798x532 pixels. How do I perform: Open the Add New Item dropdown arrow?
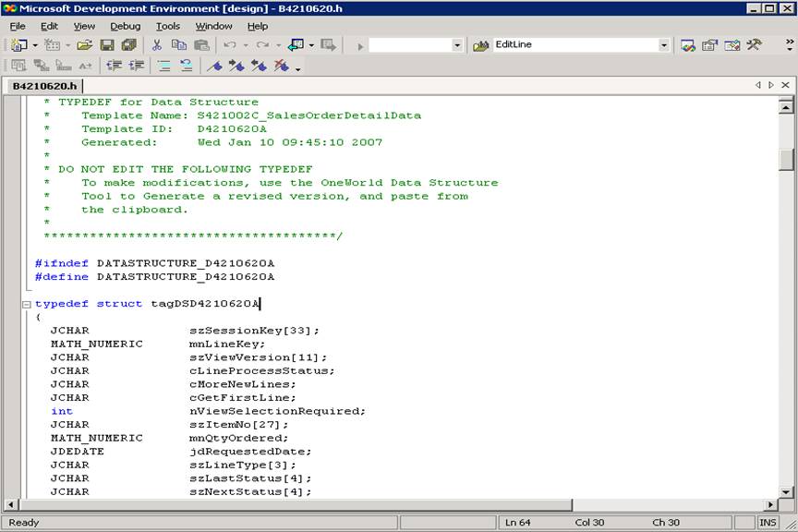tap(67, 46)
